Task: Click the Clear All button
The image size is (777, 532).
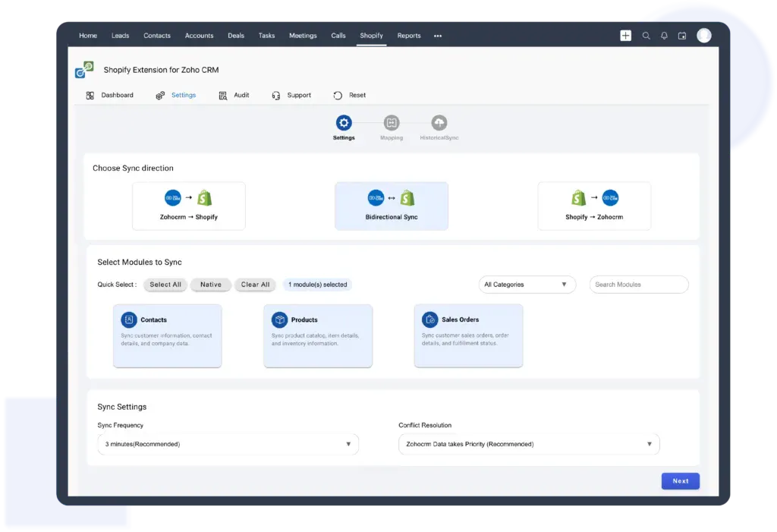Action: coord(255,285)
